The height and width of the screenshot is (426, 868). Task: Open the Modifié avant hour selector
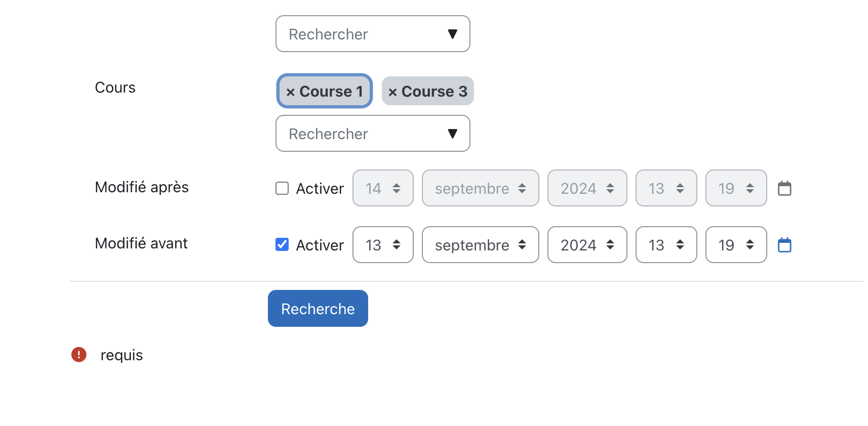coord(666,245)
